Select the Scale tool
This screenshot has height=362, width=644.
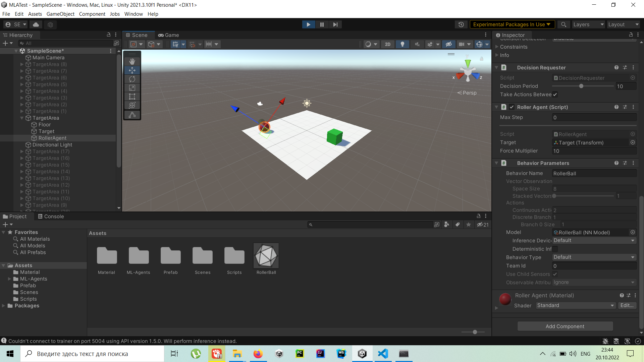[x=132, y=88]
